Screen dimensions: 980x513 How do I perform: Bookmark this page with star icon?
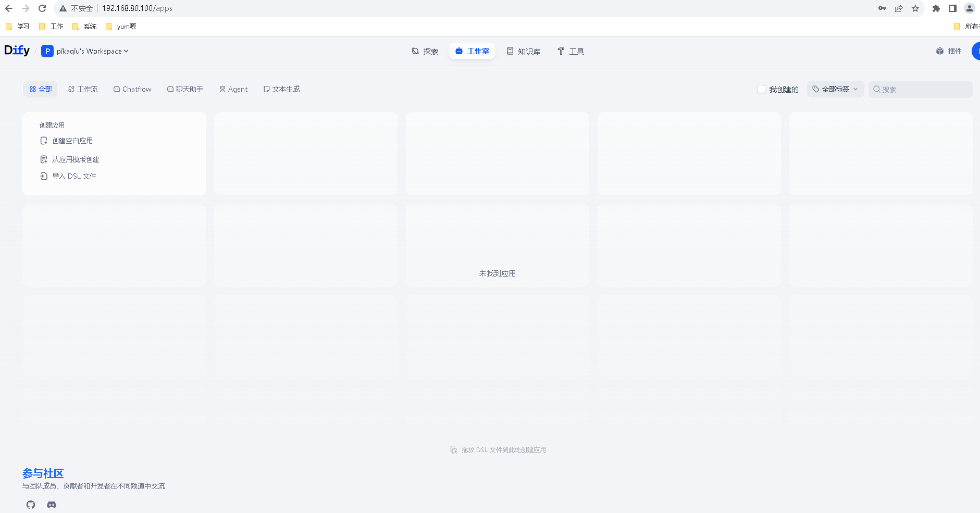[915, 8]
